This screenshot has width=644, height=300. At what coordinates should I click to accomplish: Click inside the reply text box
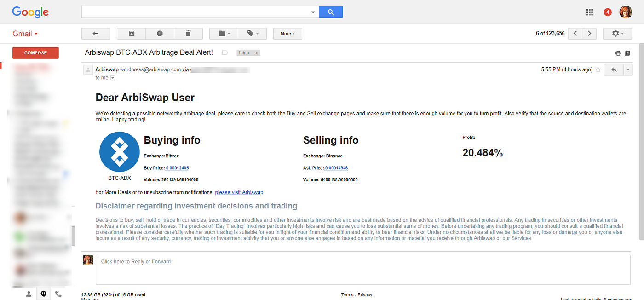363,270
